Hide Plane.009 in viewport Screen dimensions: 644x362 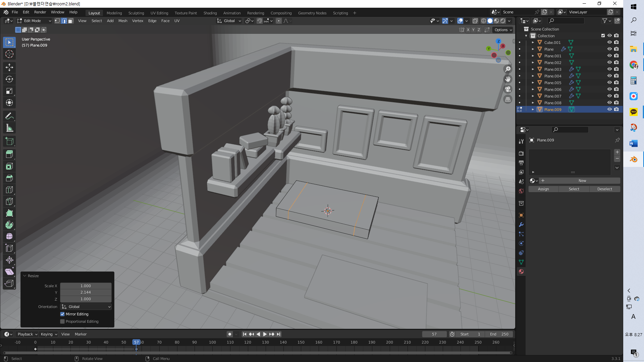tap(609, 109)
